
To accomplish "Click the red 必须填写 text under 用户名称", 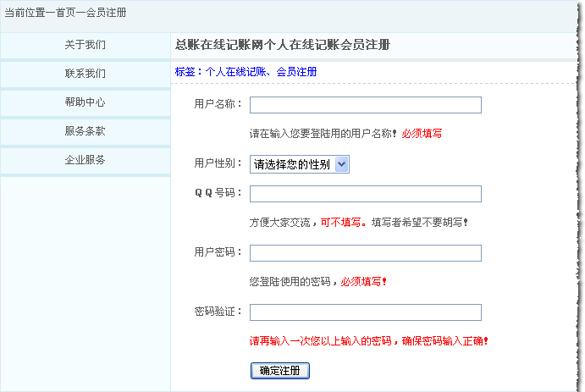I will click(422, 134).
